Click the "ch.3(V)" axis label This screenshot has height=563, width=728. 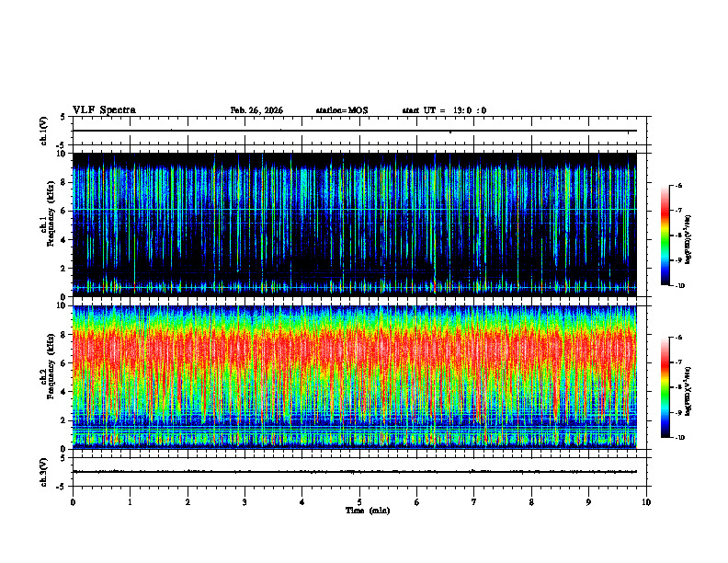[x=44, y=472]
